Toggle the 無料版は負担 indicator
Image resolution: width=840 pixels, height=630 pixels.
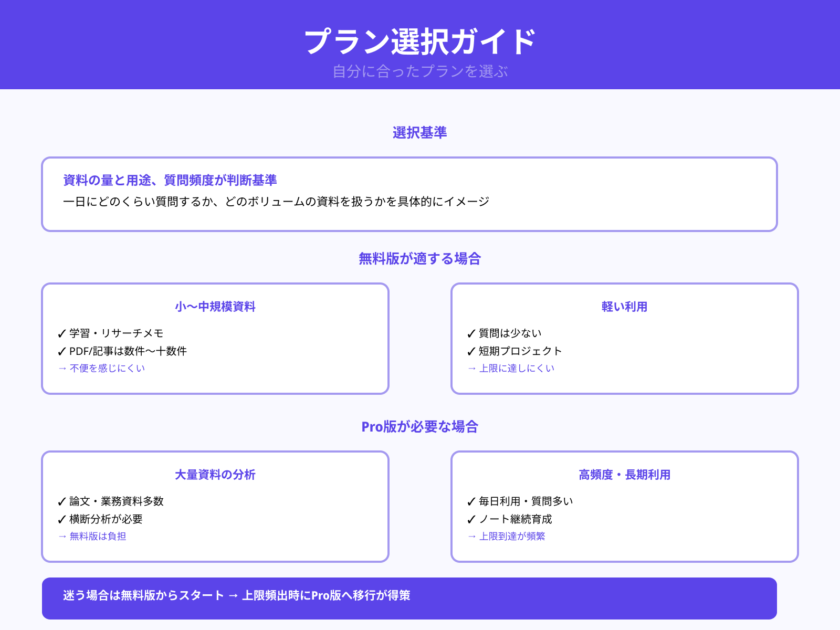coord(93,536)
